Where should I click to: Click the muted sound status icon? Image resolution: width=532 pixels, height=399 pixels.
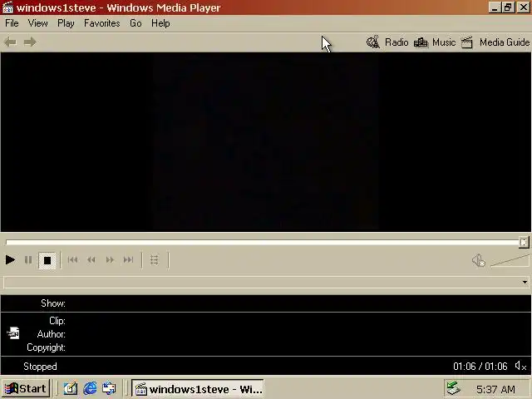tap(520, 366)
